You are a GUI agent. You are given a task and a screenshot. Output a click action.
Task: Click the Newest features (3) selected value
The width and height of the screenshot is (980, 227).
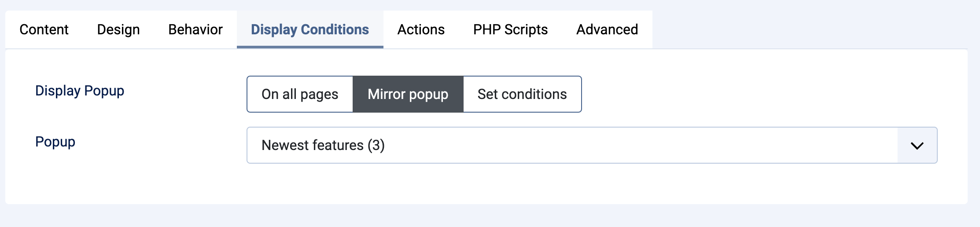click(x=323, y=145)
